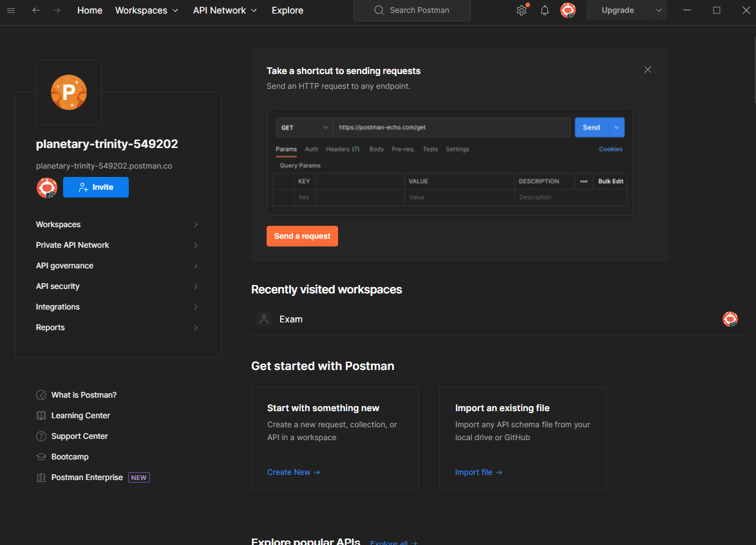Screen dimensions: 756x545
Task: Click the Postman Enterprise building icon
Action: [x=41, y=477]
